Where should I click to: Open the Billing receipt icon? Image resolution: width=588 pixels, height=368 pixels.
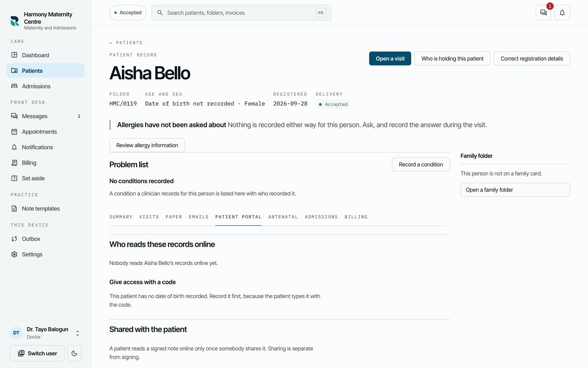(x=14, y=163)
